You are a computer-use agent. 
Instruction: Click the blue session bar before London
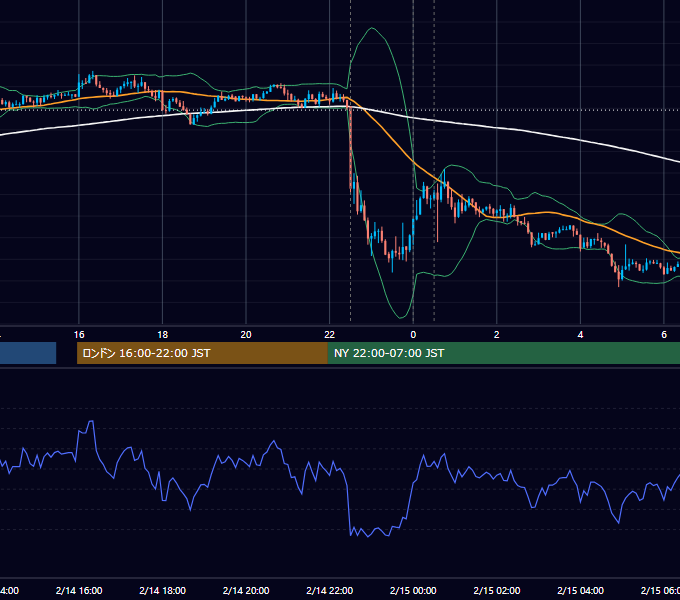pyautogui.click(x=28, y=353)
